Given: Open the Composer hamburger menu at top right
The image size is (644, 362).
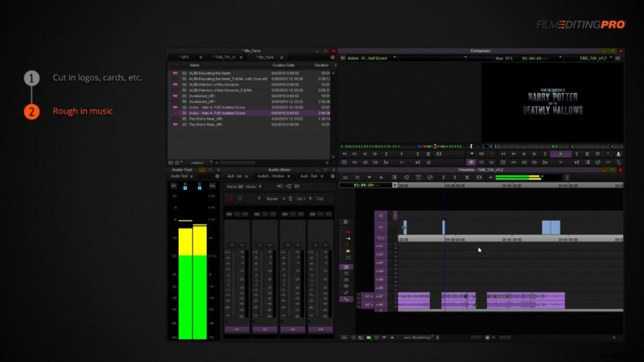Looking at the screenshot, I should (x=618, y=58).
